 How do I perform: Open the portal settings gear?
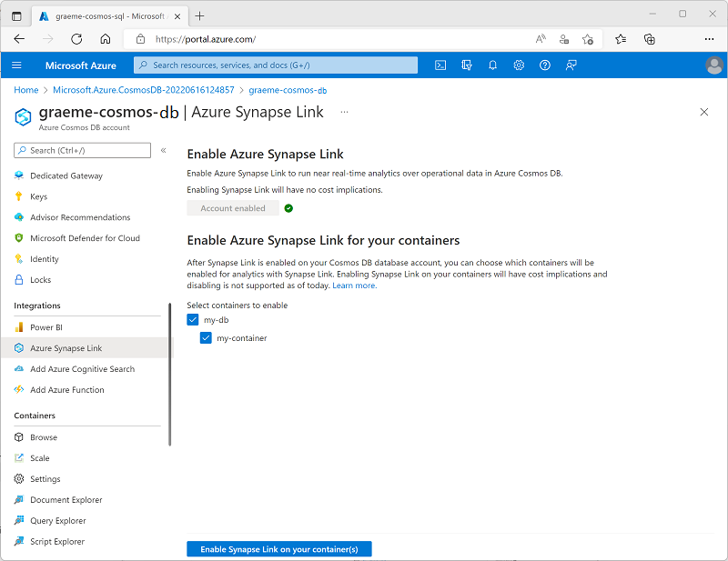517,65
